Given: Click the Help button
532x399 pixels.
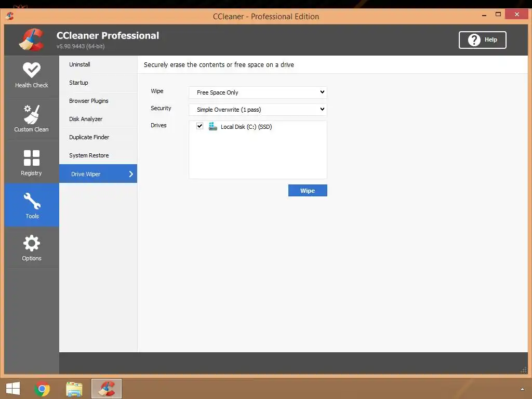Looking at the screenshot, I should coord(483,40).
